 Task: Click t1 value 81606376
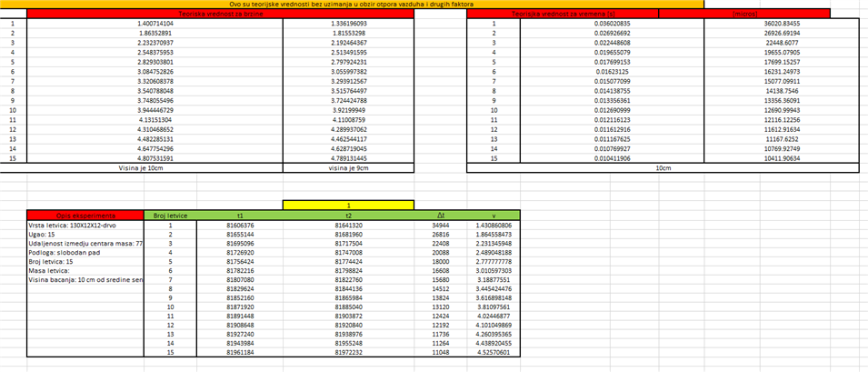pyautogui.click(x=240, y=226)
